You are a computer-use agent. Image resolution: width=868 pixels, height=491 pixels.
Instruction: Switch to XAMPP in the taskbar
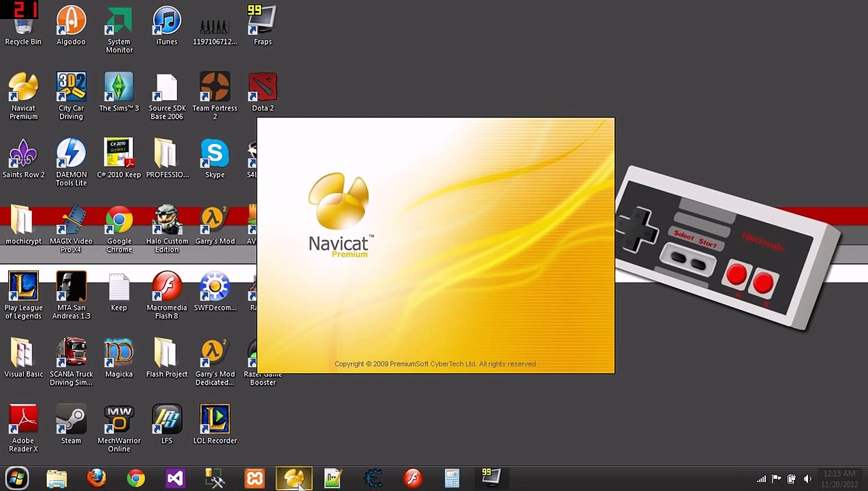click(x=254, y=478)
